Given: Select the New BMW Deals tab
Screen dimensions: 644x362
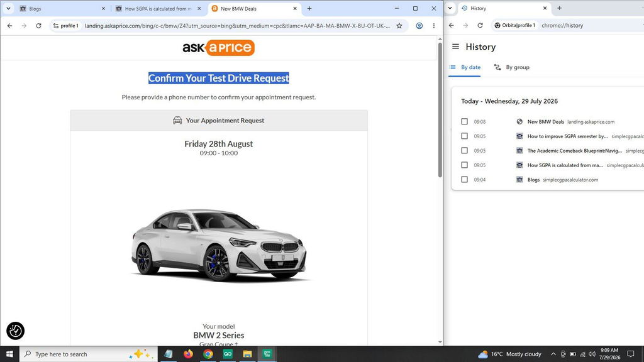Looking at the screenshot, I should (255, 8).
